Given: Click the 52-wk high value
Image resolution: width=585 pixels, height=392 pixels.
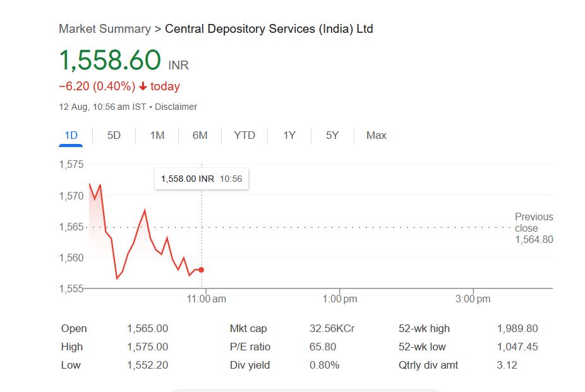Looking at the screenshot, I should pyautogui.click(x=517, y=328).
